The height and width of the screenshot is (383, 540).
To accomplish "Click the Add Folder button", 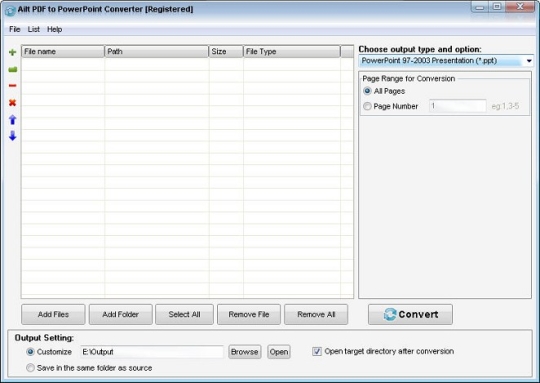I will tap(121, 314).
